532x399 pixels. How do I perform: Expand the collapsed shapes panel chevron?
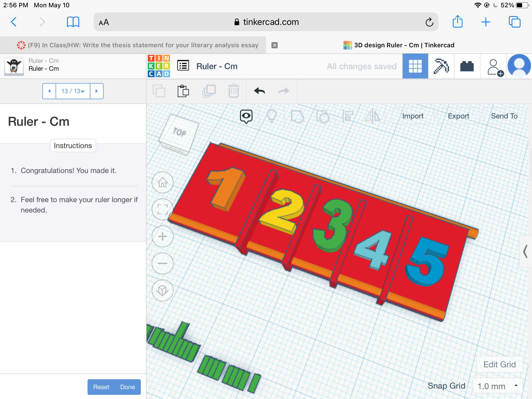525,251
